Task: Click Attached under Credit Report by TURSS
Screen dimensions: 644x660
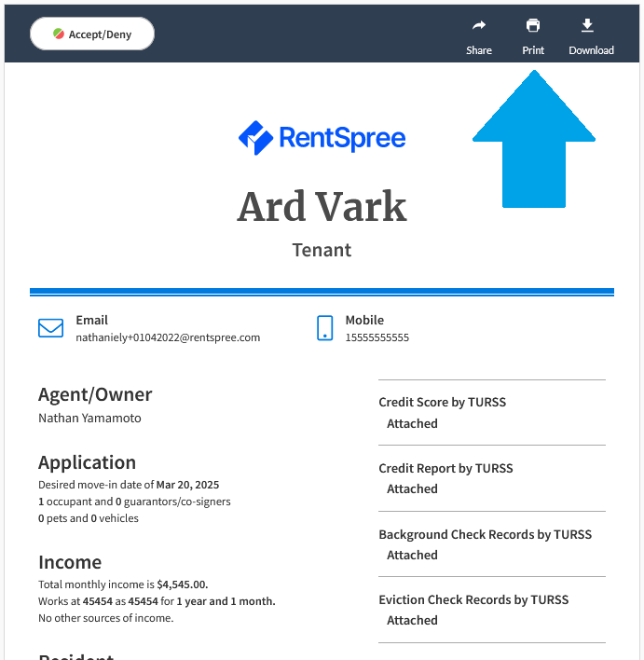Action: point(413,488)
